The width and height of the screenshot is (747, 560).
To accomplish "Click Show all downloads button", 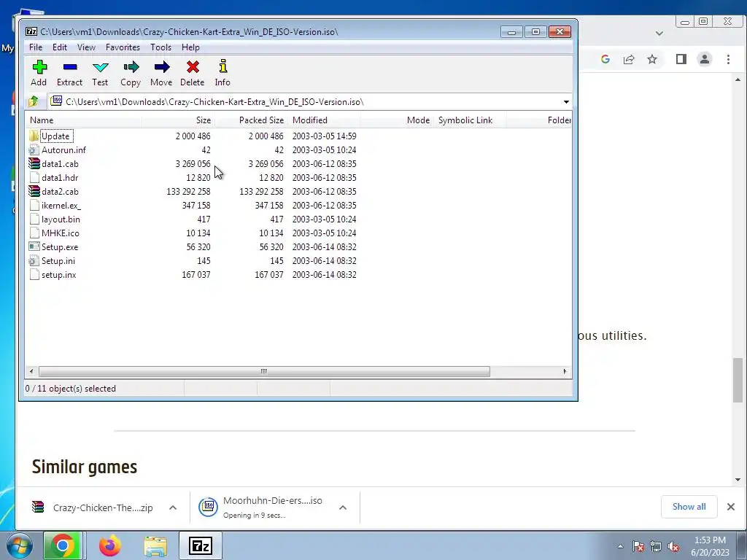I will (x=689, y=507).
